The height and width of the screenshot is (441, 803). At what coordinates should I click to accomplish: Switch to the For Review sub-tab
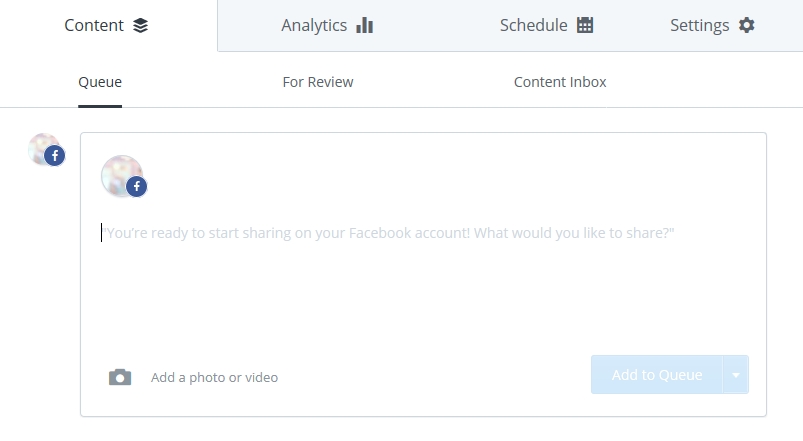click(318, 82)
